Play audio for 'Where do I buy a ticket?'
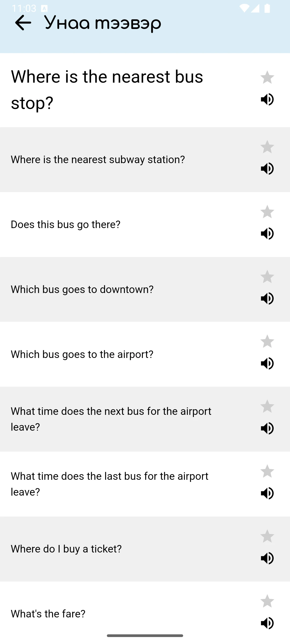Viewport: 290px width, 644px height. (267, 558)
